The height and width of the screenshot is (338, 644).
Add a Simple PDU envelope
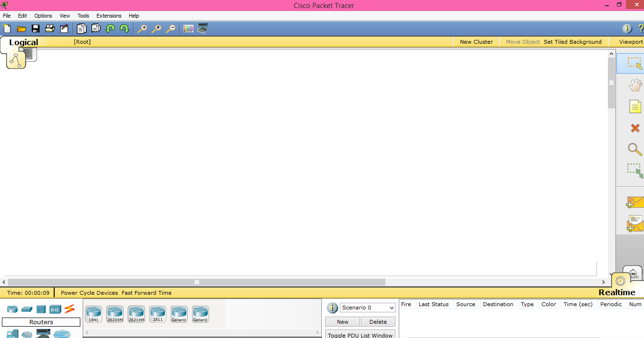(x=635, y=203)
